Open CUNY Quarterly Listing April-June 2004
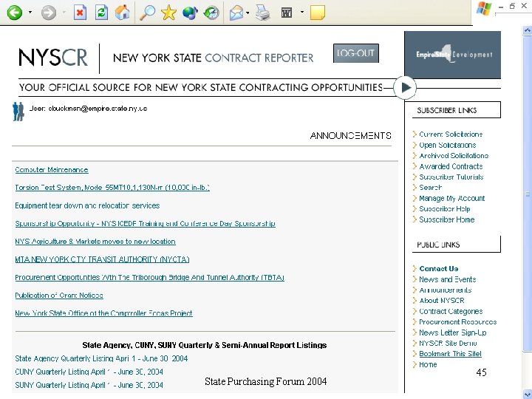Image resolution: width=532 pixels, height=399 pixels. click(x=89, y=372)
